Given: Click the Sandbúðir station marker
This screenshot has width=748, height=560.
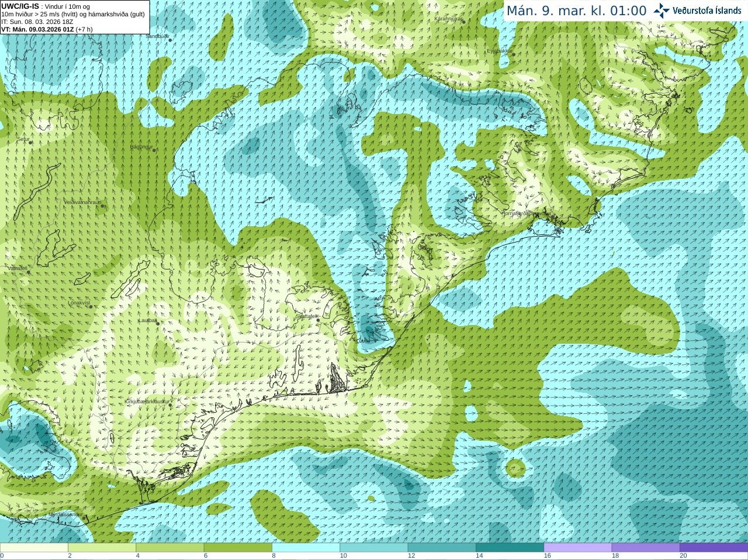Looking at the screenshot, I should click(170, 40).
